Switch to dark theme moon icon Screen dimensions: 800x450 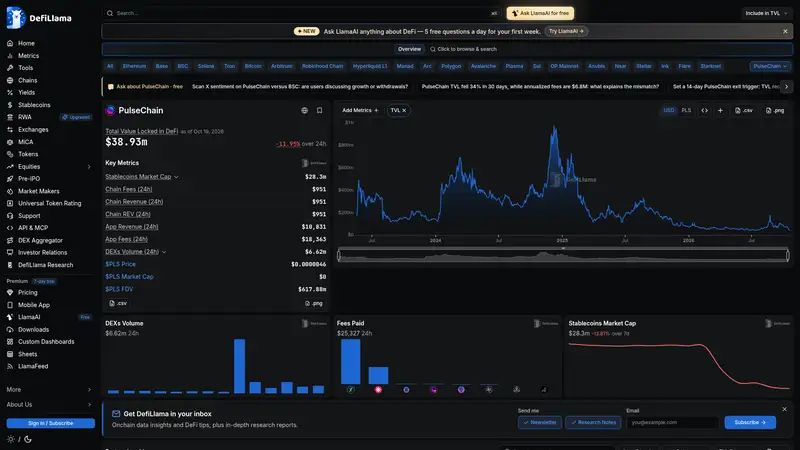pos(28,439)
